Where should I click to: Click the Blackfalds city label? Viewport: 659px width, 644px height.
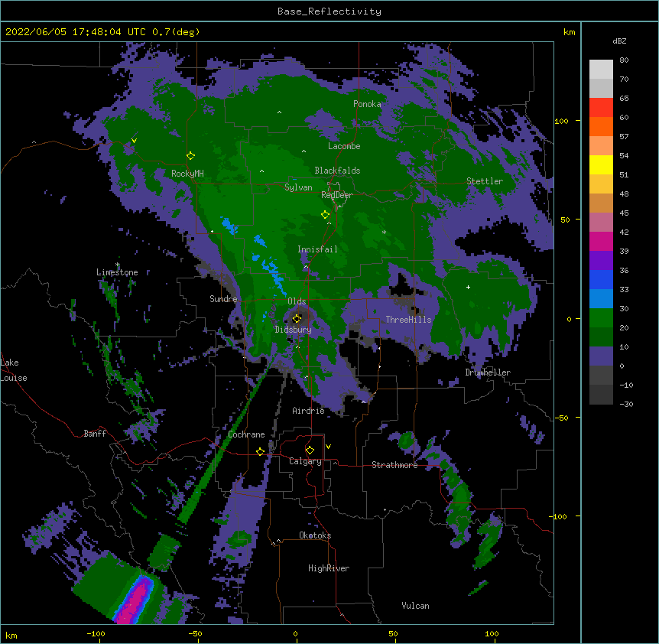tap(337, 171)
